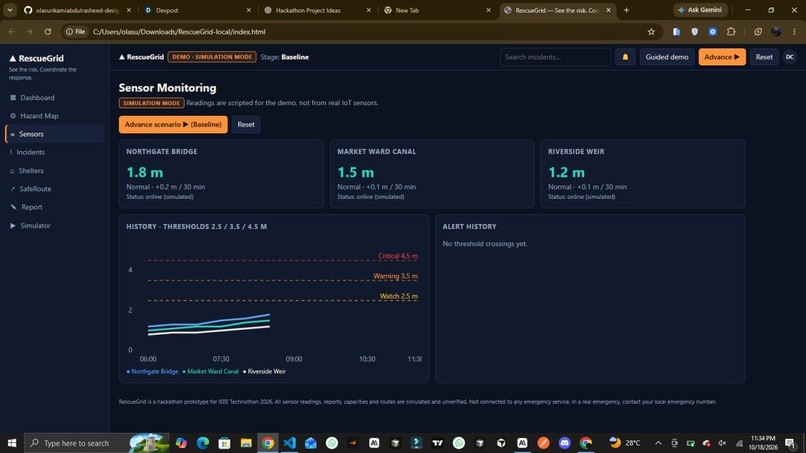Click the DEMO - SIMULATION MODE badge
806x453 pixels.
coord(212,57)
